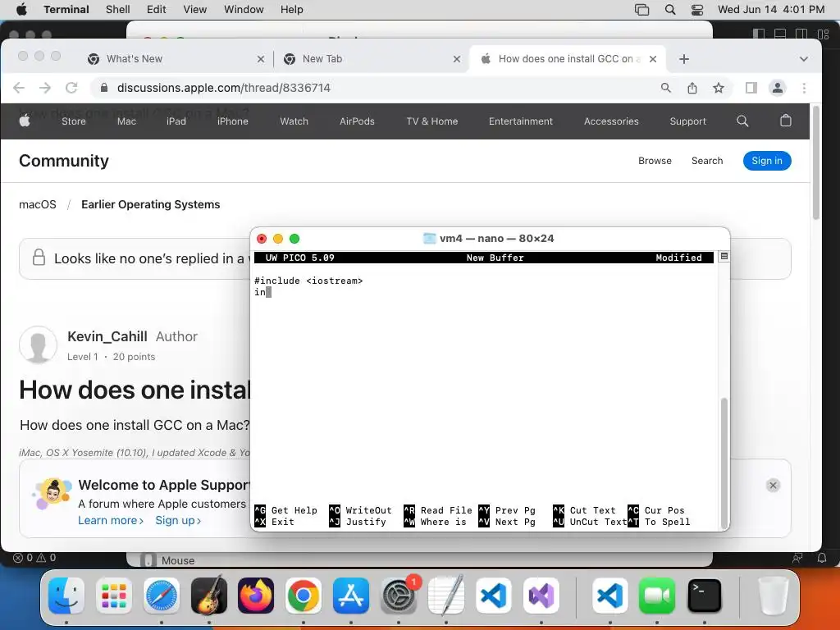Open Terminal app in the Dock

[x=704, y=596]
